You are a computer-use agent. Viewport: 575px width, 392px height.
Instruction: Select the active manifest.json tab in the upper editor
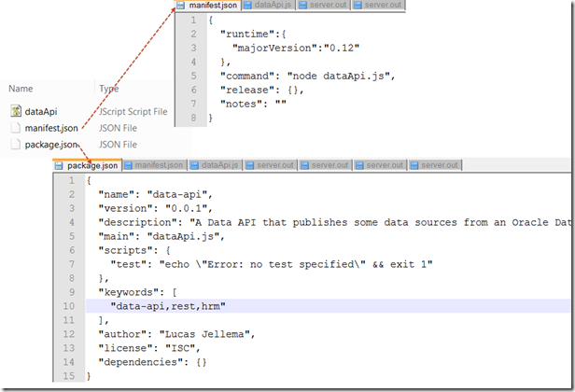click(207, 6)
